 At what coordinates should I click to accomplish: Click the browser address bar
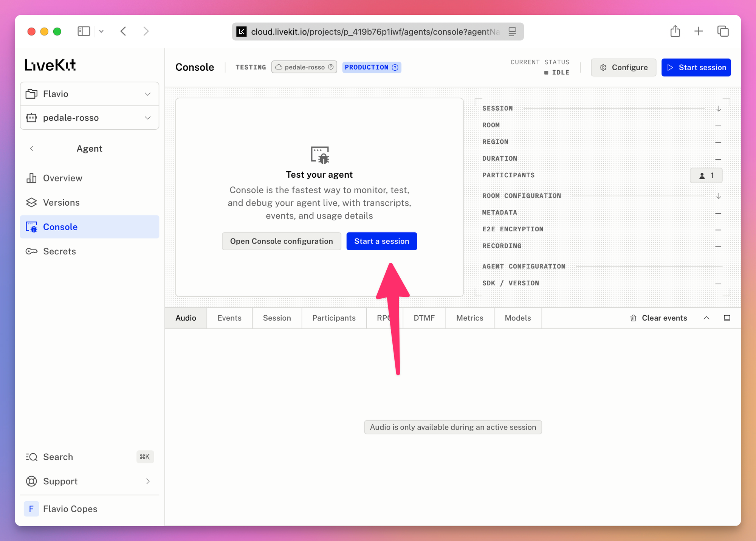pos(378,32)
